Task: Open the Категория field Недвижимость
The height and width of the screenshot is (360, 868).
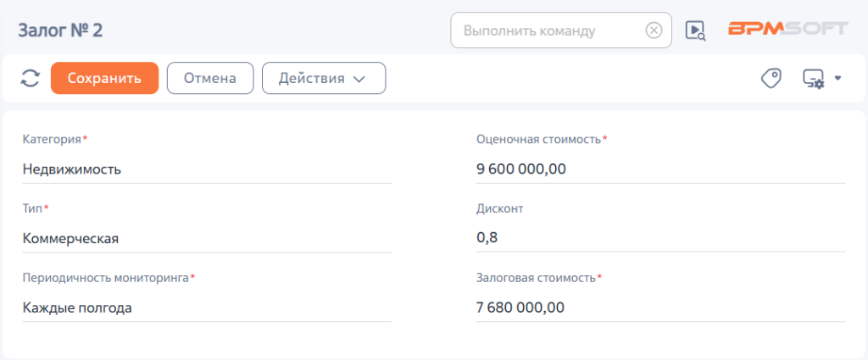Action: tap(207, 169)
